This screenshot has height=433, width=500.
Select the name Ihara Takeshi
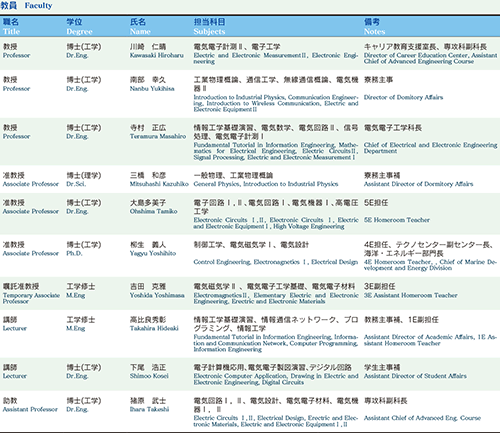pyautogui.click(x=149, y=409)
